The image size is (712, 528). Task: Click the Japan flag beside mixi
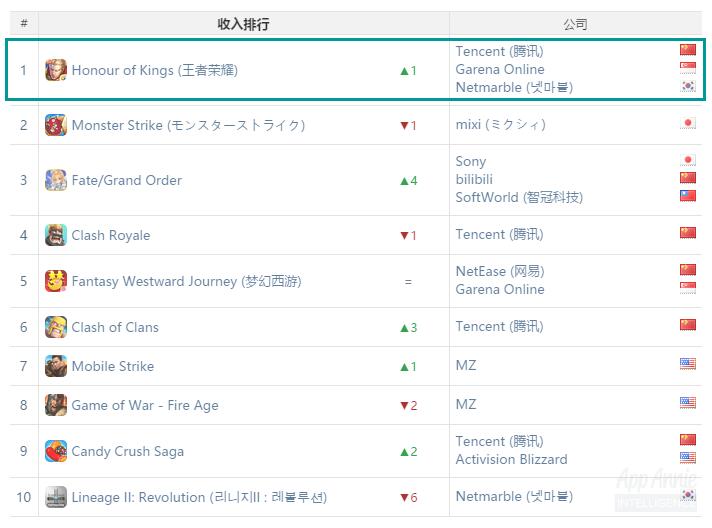687,124
